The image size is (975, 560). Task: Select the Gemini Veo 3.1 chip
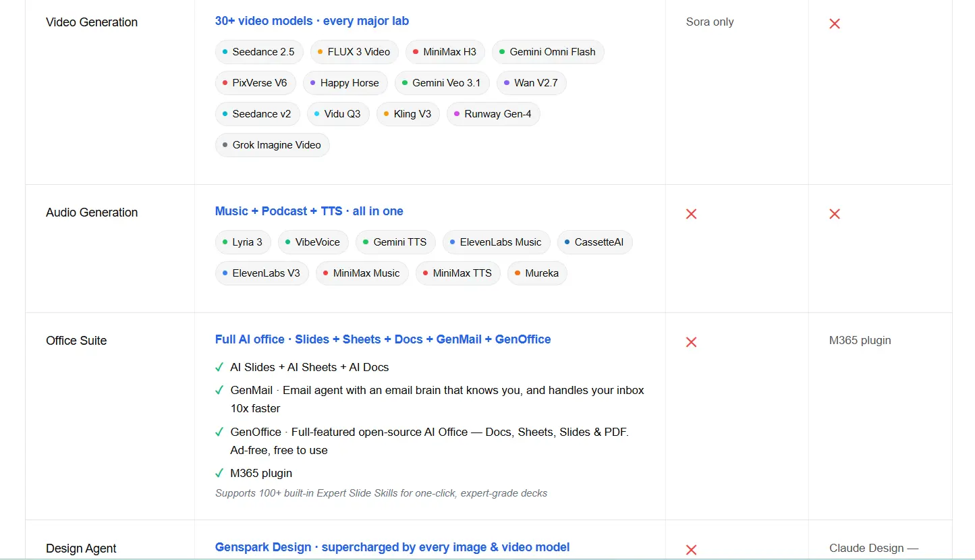(442, 83)
